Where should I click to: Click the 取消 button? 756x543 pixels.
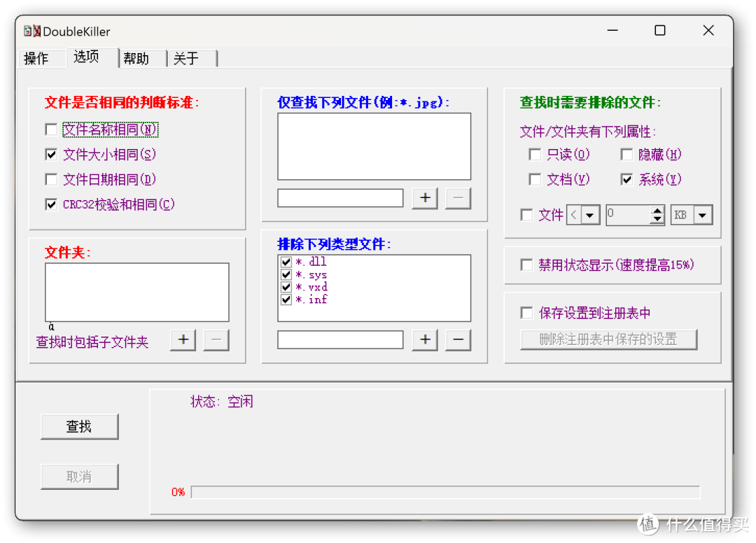click(80, 477)
